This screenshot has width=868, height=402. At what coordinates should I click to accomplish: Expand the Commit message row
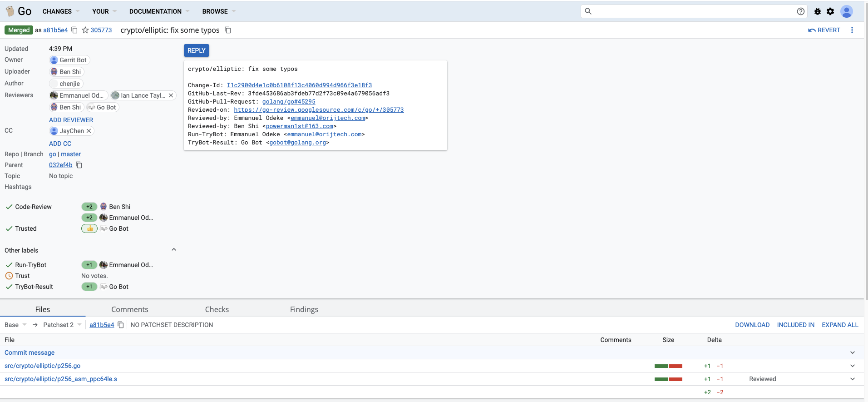pyautogui.click(x=853, y=352)
